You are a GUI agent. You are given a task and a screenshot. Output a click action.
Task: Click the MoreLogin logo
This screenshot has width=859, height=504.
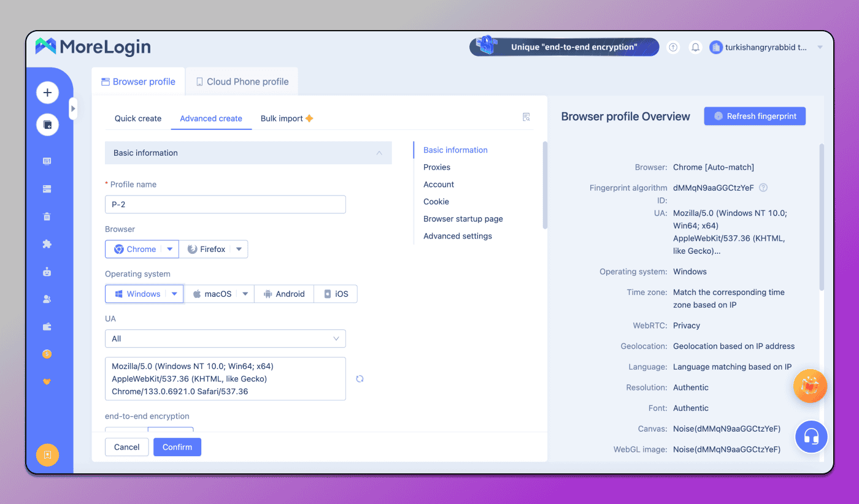point(93,47)
